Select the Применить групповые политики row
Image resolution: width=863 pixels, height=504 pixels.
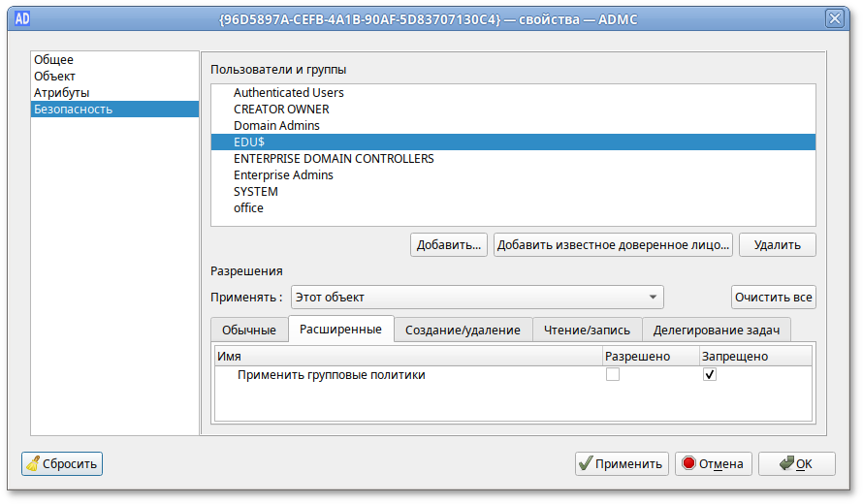click(513, 375)
